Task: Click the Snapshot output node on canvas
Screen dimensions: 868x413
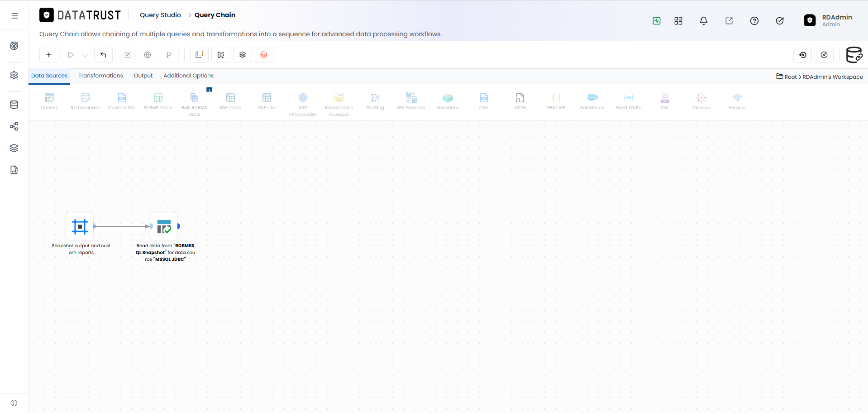Action: (80, 226)
